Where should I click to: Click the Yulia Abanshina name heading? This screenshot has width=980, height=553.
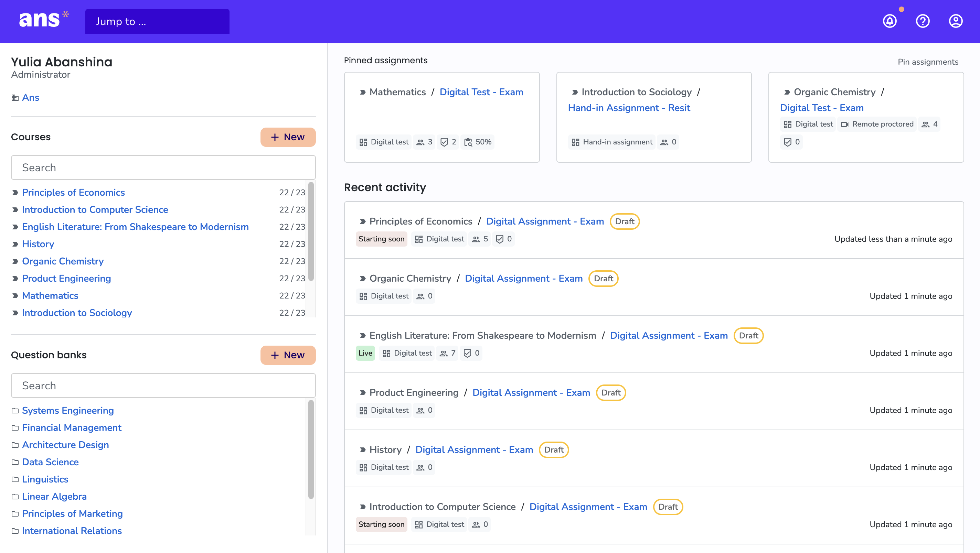click(62, 62)
